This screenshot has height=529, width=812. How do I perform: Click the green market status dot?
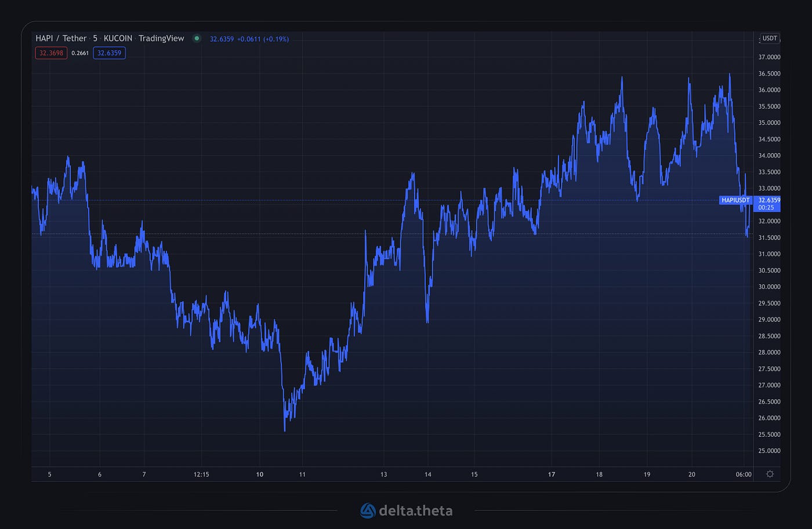197,38
